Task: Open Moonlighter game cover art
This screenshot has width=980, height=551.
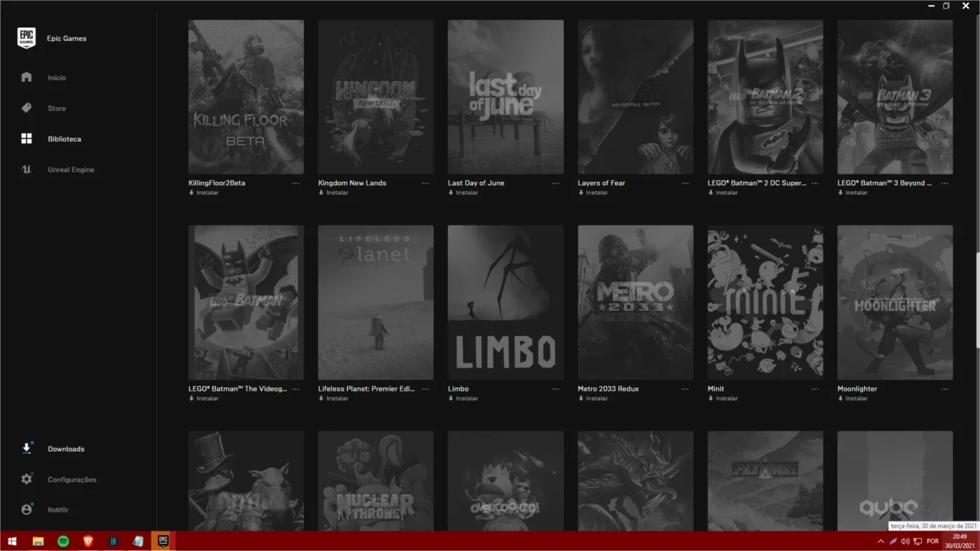Action: tap(895, 302)
